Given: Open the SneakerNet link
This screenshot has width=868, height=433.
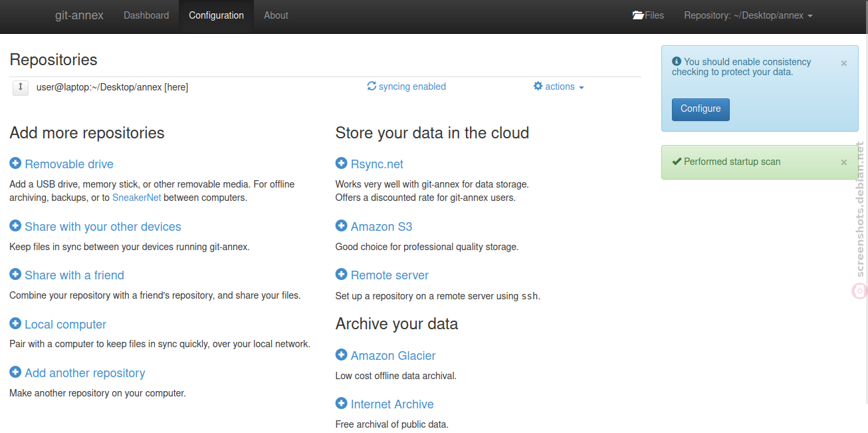Looking at the screenshot, I should (x=136, y=198).
